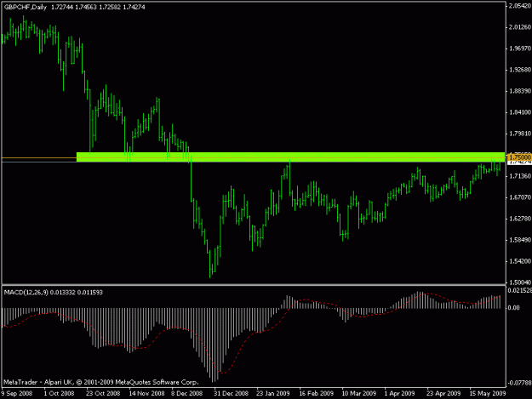Click the 1.84100 price scale value
Image resolution: width=532 pixels, height=399 pixels.
[x=520, y=112]
